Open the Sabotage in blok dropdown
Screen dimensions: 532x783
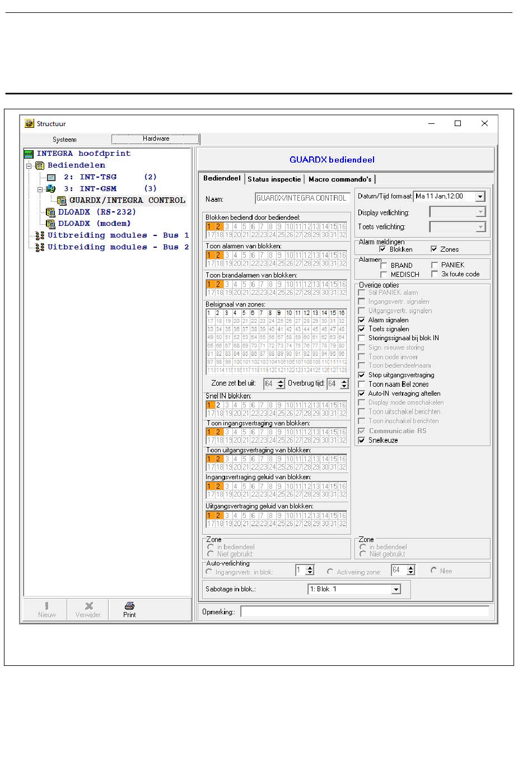point(396,590)
